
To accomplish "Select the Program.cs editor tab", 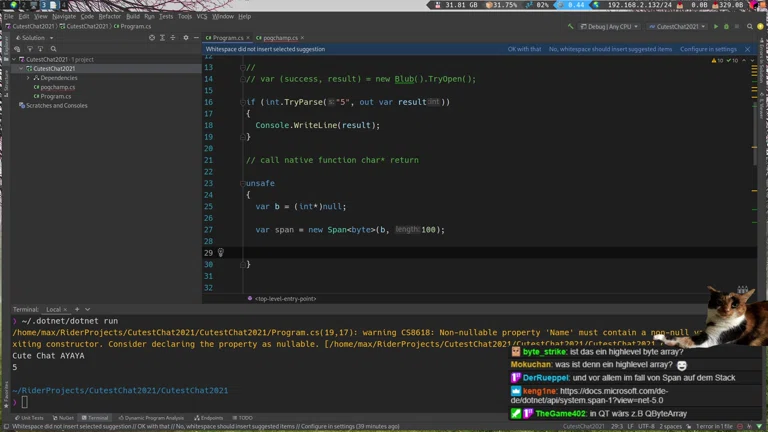I will click(x=228, y=38).
